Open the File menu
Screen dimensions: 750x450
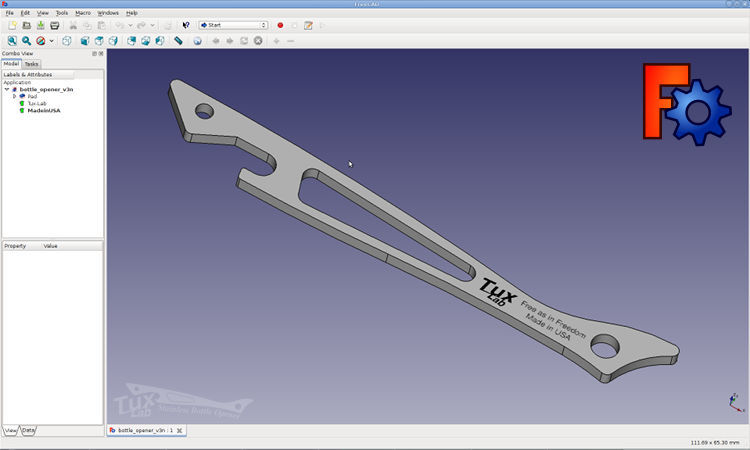tap(10, 13)
